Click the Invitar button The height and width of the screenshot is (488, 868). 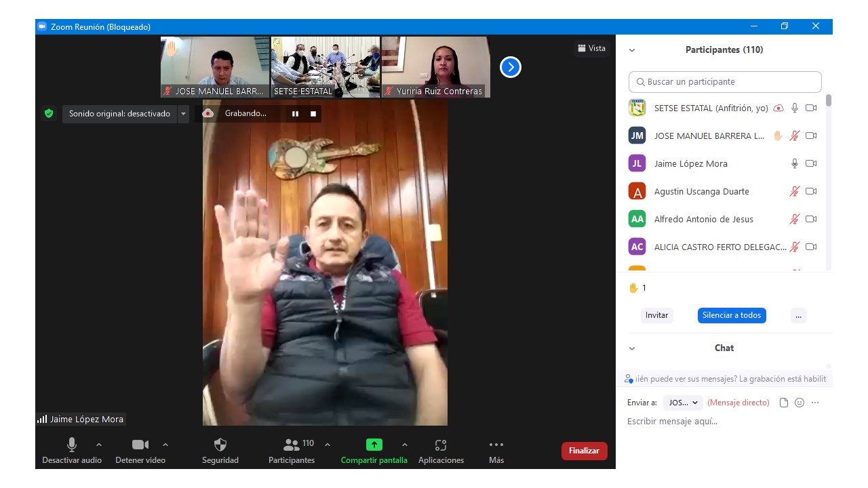tap(656, 315)
